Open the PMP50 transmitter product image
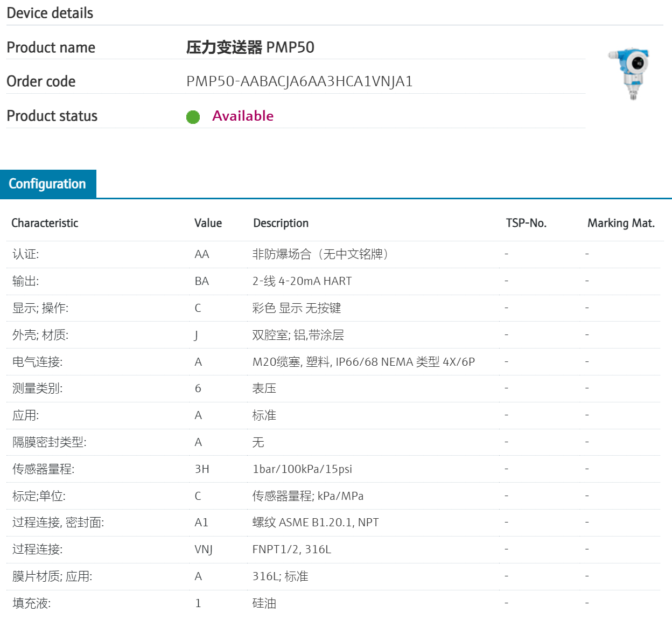This screenshot has height=627, width=672. pyautogui.click(x=631, y=73)
